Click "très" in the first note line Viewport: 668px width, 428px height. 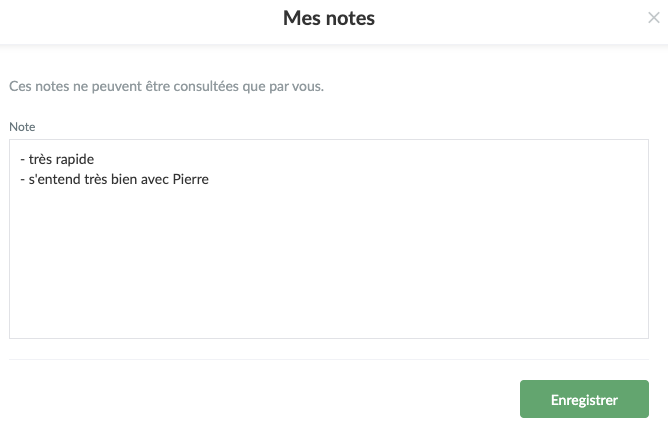pos(40,160)
